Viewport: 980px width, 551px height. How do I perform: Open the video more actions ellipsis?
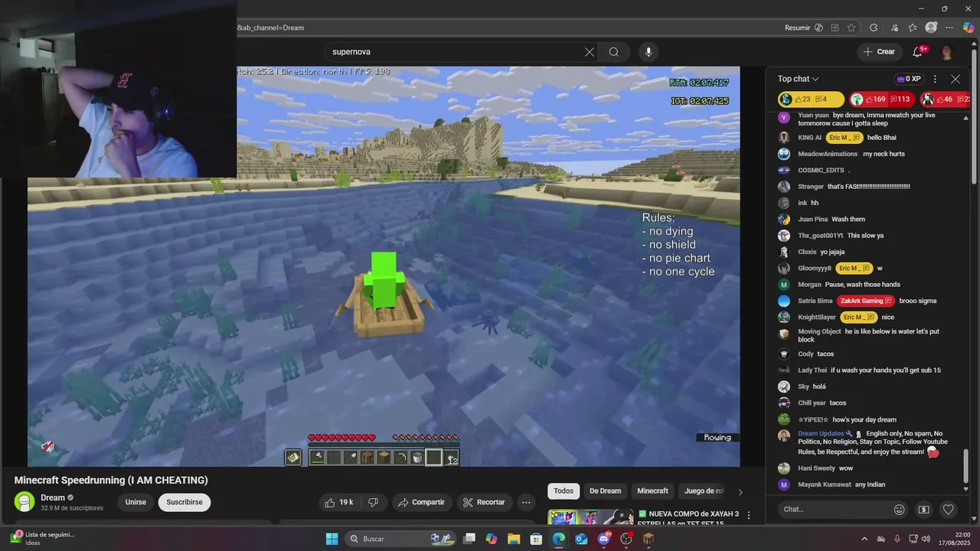(526, 502)
